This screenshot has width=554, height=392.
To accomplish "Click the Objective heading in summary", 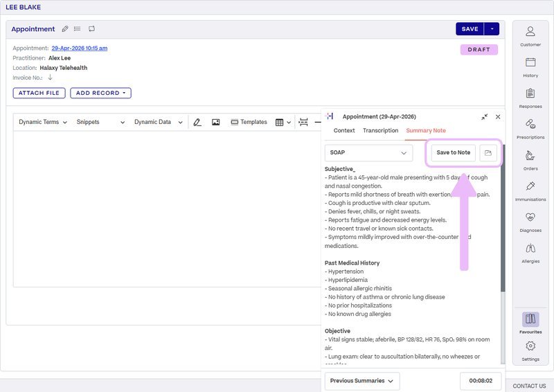I will tap(337, 331).
